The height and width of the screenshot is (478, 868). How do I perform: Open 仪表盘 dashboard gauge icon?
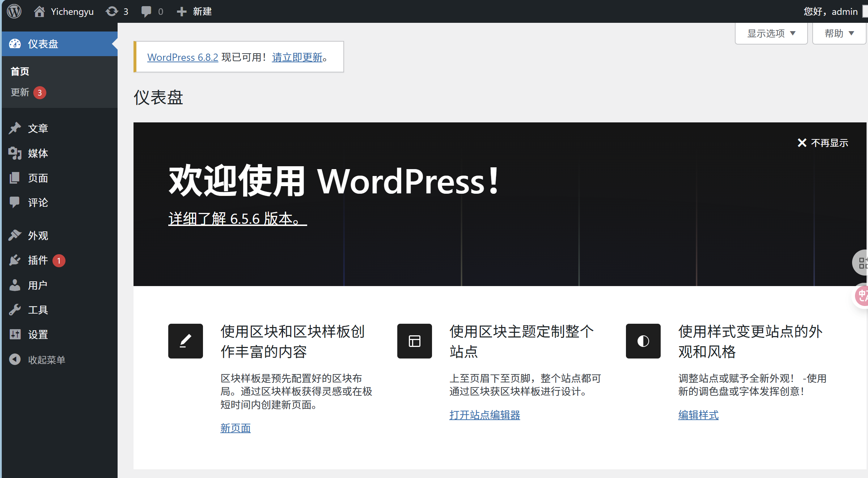click(15, 44)
